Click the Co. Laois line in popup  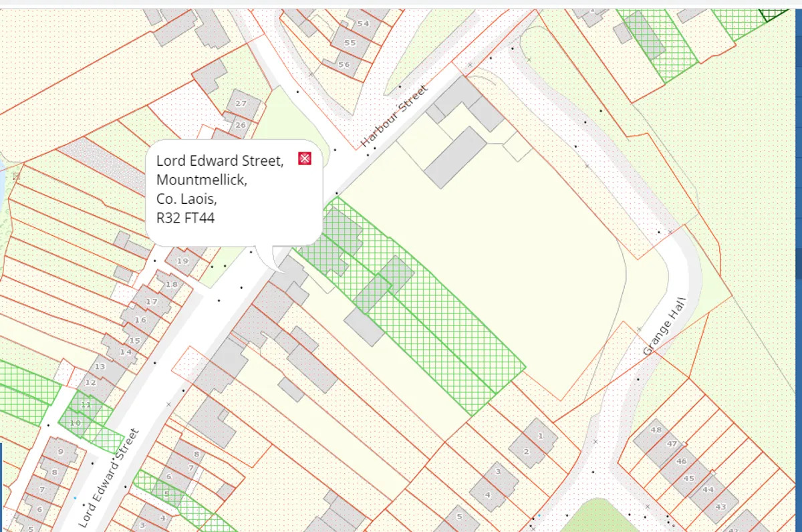click(x=186, y=199)
